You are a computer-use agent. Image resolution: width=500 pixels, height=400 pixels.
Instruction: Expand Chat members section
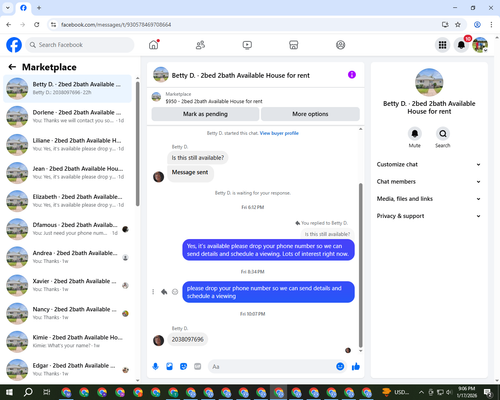coord(429,182)
